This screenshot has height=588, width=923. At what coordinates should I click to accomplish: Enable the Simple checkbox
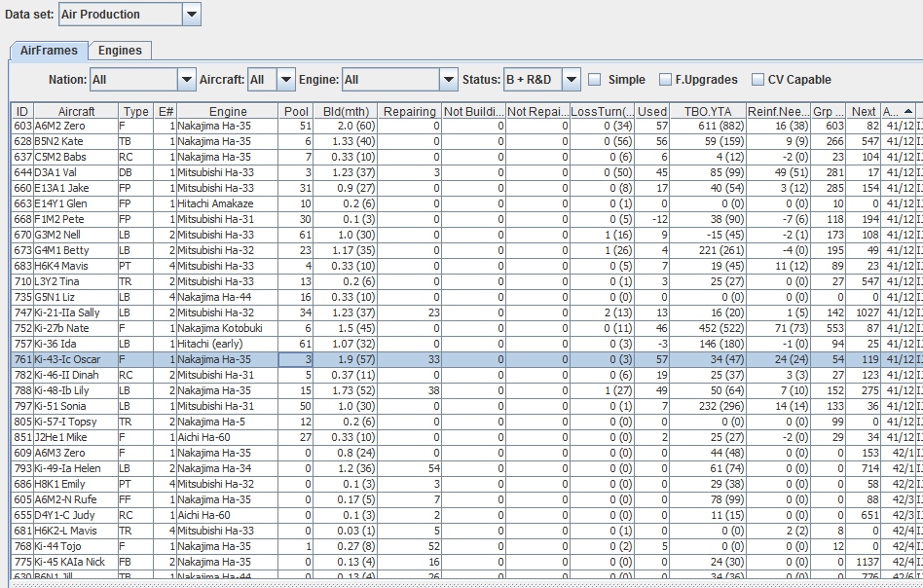point(595,80)
